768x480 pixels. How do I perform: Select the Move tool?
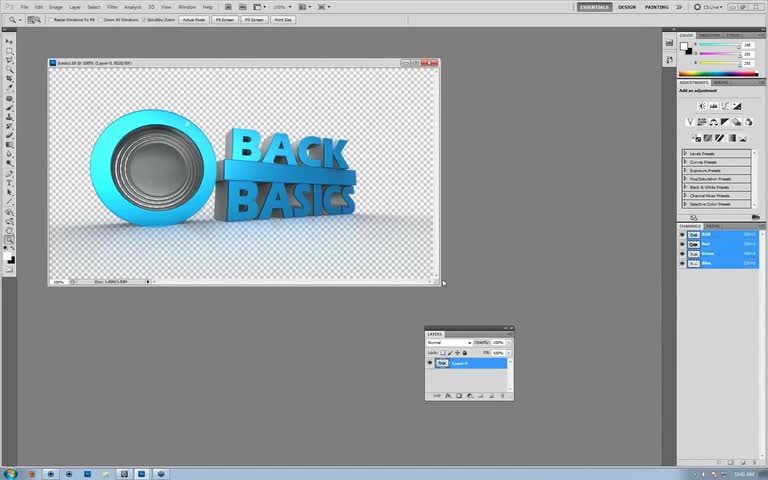point(9,42)
